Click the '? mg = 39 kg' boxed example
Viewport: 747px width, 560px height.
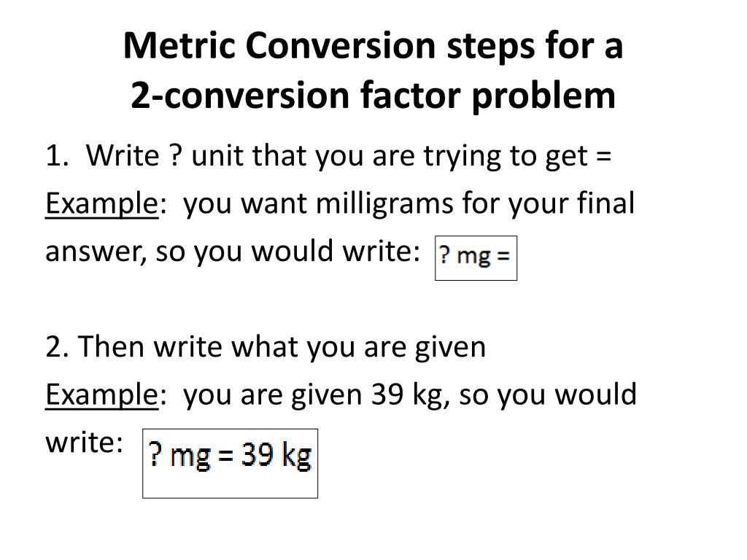230,463
